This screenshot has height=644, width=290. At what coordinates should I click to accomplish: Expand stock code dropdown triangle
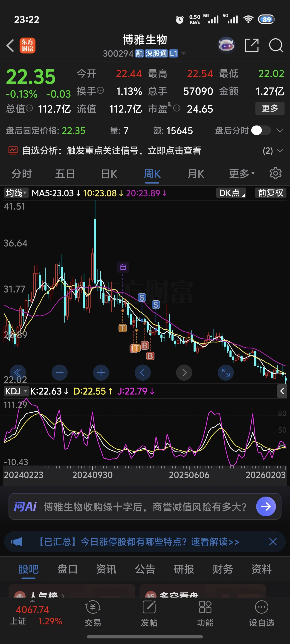(183, 53)
